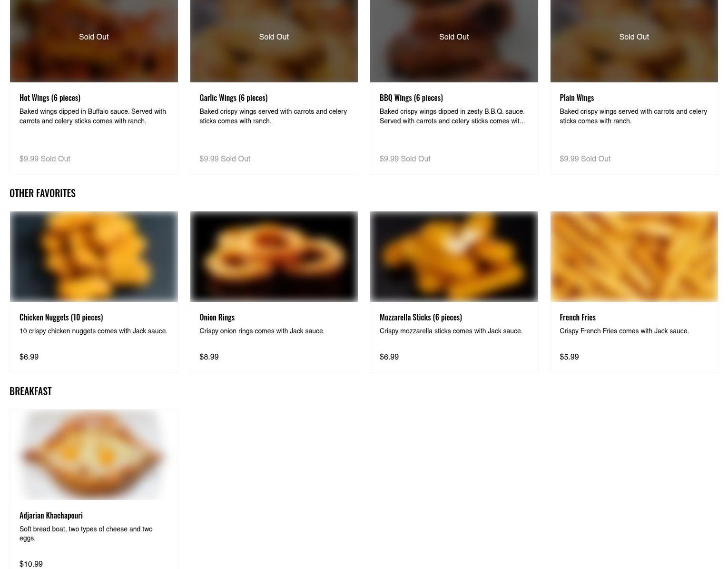Open the Mozzarella Sticks photo

tap(454, 257)
